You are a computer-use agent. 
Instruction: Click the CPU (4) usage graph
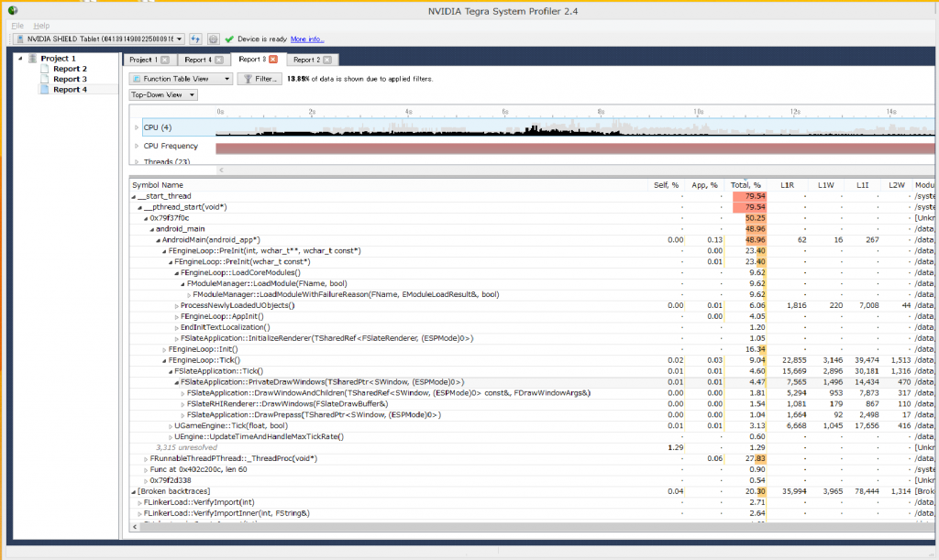point(575,127)
